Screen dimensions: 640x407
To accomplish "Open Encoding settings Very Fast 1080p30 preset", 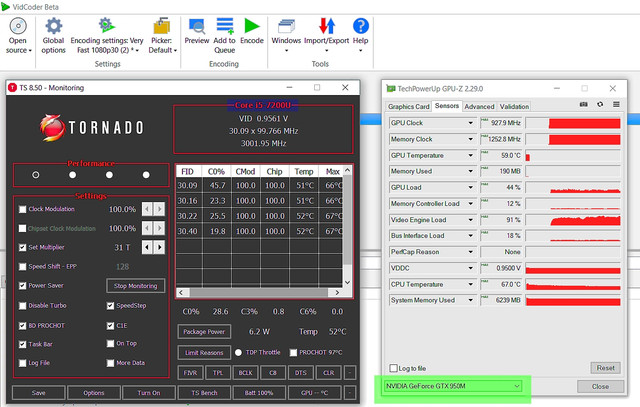I will point(107,36).
